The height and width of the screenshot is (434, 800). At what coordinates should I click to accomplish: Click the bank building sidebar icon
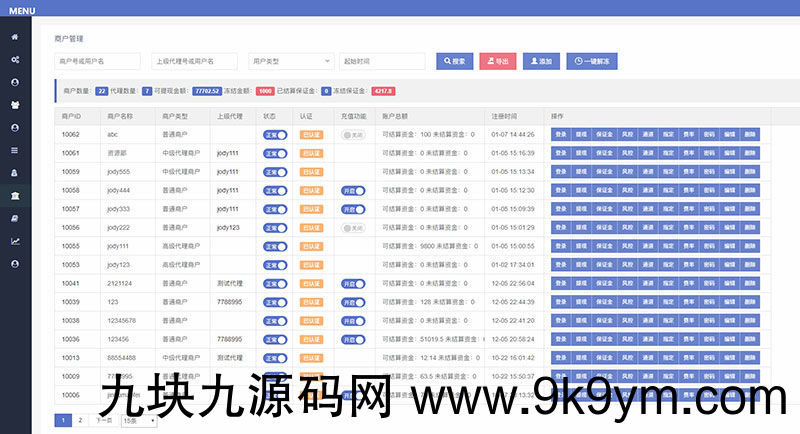[15, 195]
